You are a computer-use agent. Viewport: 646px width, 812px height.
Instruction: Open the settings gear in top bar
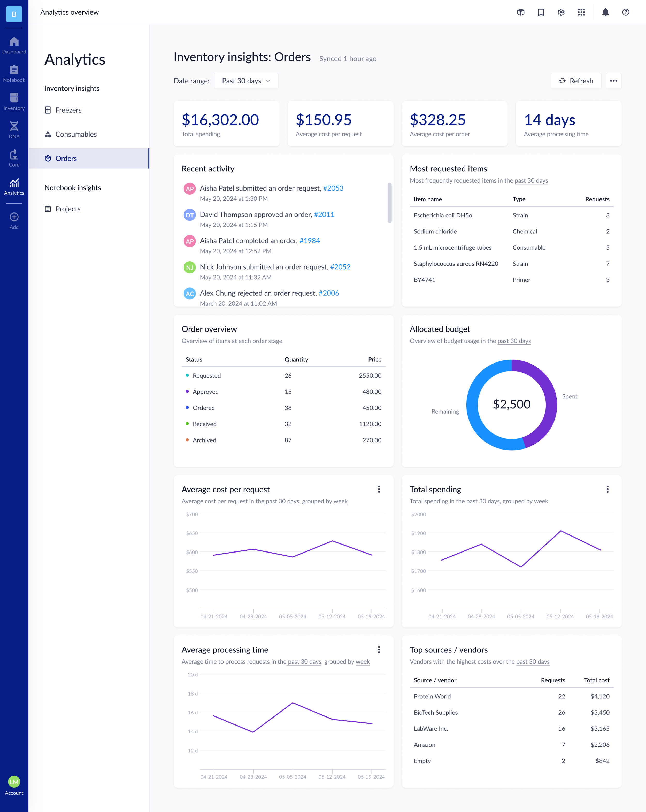pyautogui.click(x=561, y=12)
